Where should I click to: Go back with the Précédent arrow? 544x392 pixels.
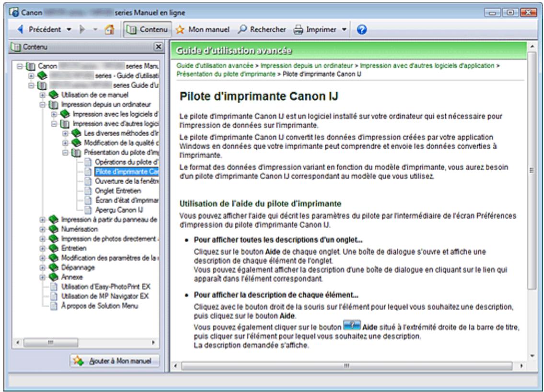tap(39, 30)
